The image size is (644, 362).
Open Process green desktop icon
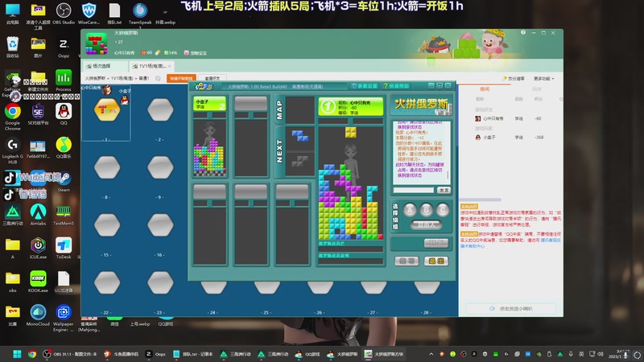pyautogui.click(x=64, y=80)
